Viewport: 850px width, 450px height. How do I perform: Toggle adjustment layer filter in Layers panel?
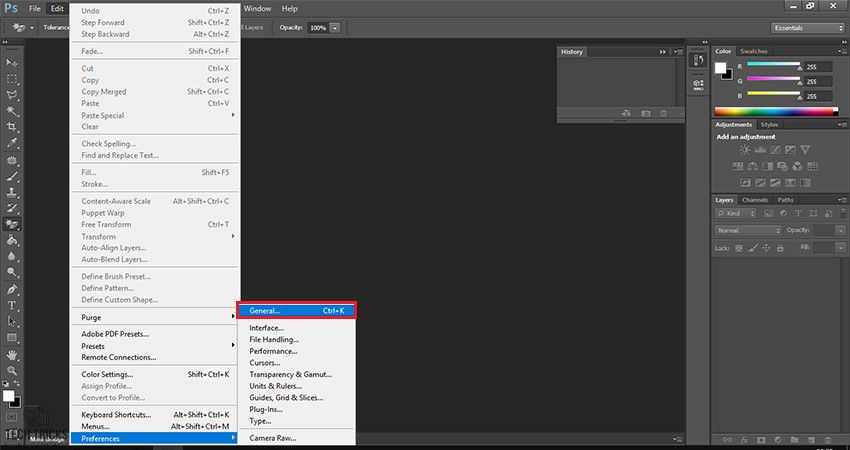(x=782, y=214)
